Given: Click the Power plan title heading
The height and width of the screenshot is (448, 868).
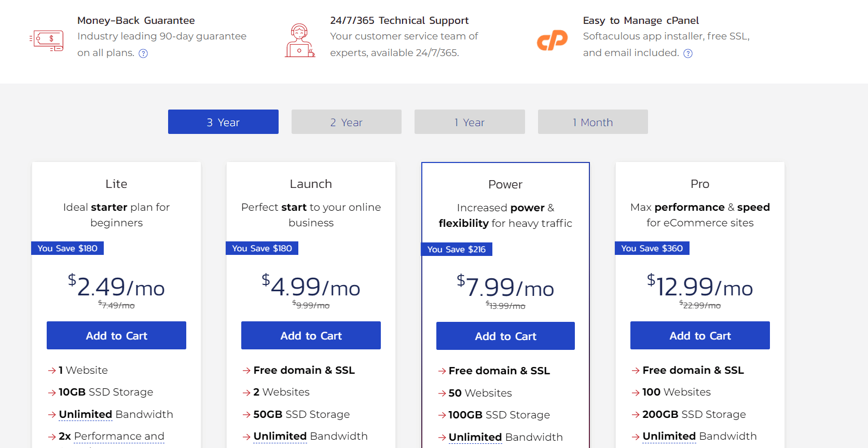Looking at the screenshot, I should coord(505,184).
